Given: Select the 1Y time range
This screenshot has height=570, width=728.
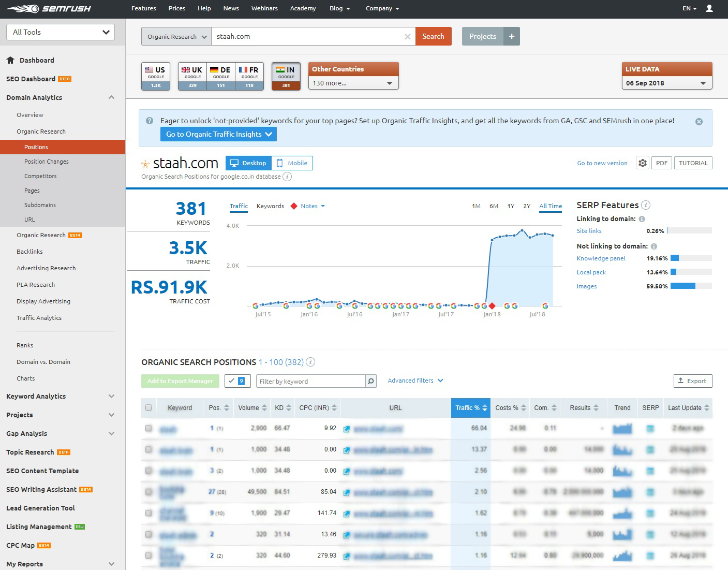Looking at the screenshot, I should [x=511, y=206].
